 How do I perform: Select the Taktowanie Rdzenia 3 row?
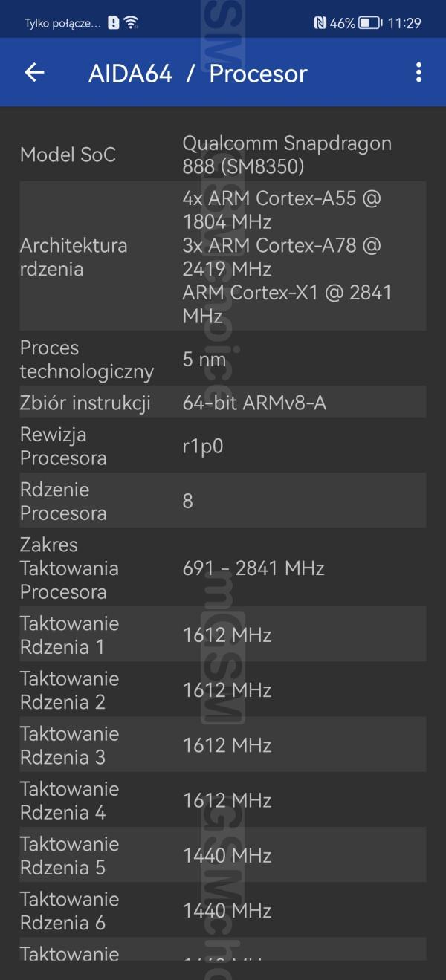pos(222,744)
